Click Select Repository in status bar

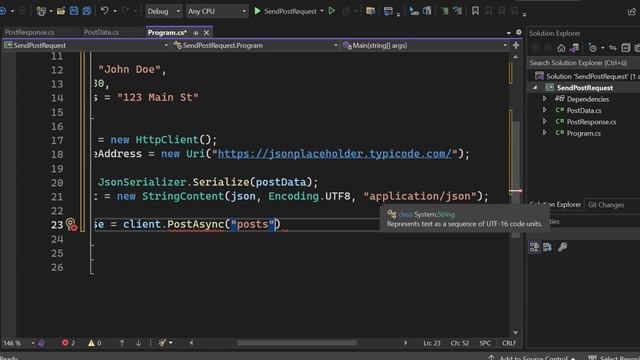pos(615,358)
